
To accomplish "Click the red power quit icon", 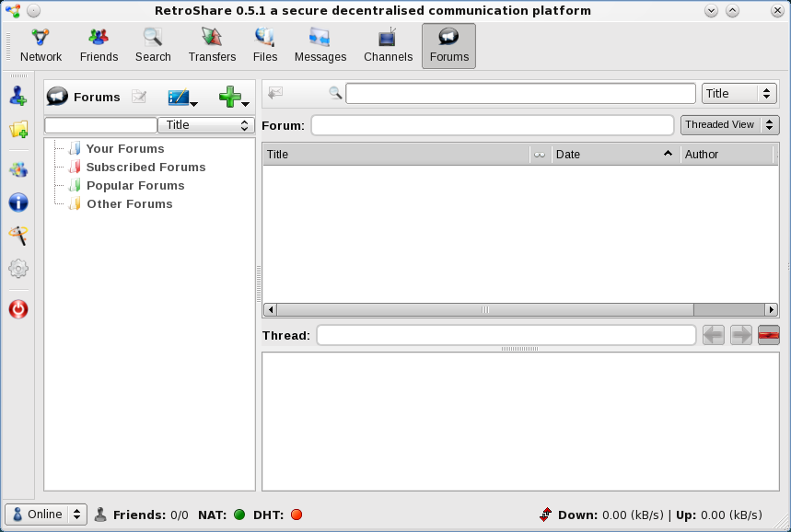I will coord(18,309).
